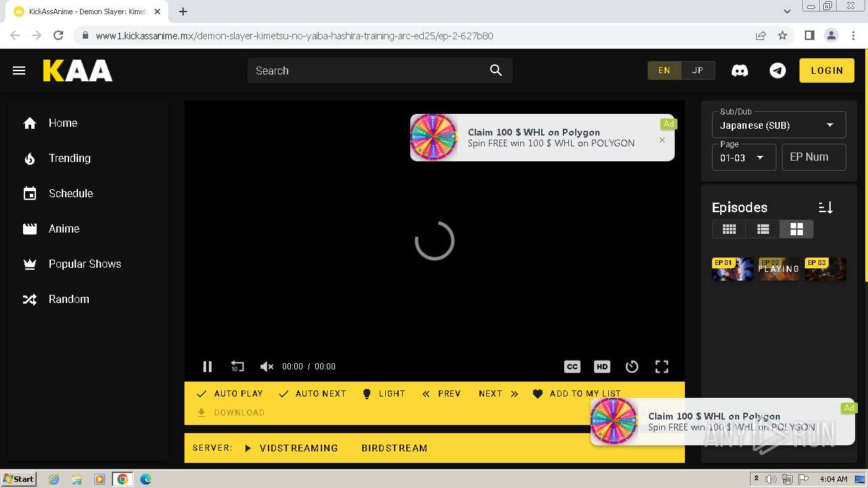Screen dimensions: 868x488
Task: Open playback speed control
Action: [632, 367]
